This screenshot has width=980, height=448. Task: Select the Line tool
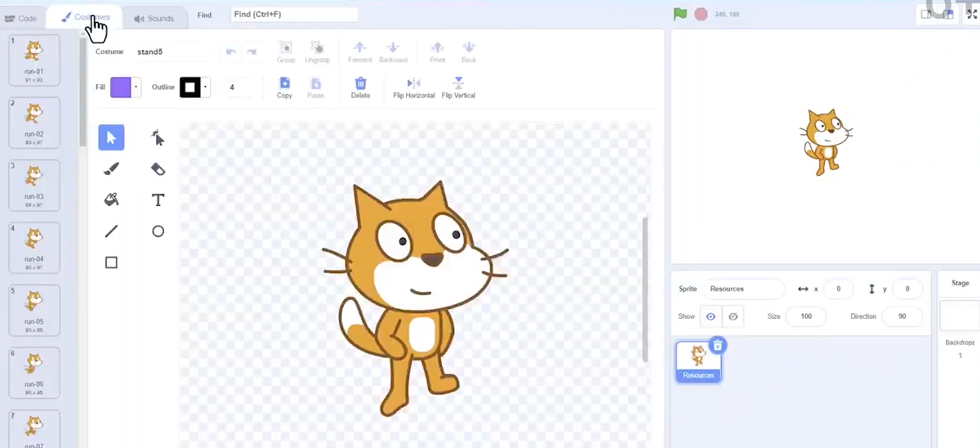point(111,231)
